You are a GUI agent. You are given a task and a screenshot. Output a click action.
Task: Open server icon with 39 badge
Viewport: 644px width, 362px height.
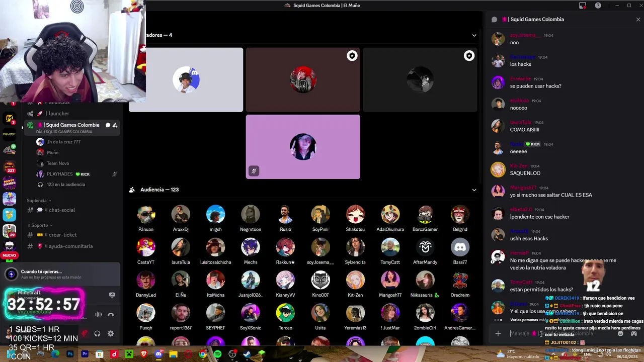coord(10,231)
